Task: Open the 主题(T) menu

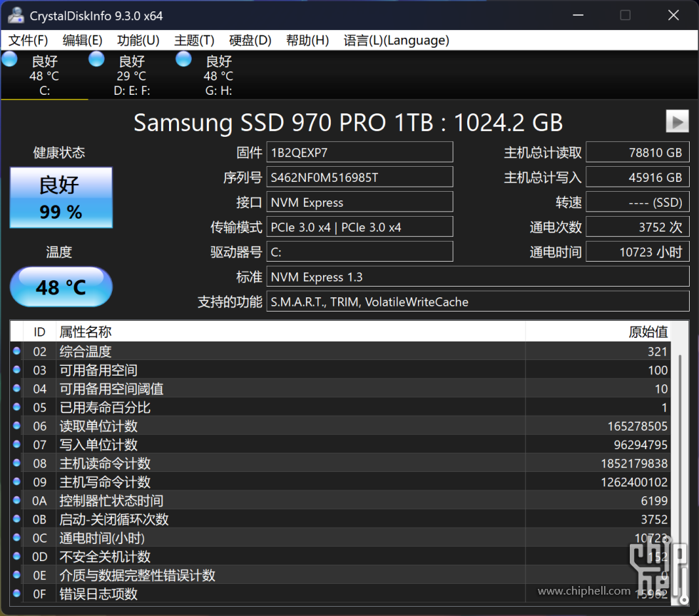Action: click(x=194, y=41)
